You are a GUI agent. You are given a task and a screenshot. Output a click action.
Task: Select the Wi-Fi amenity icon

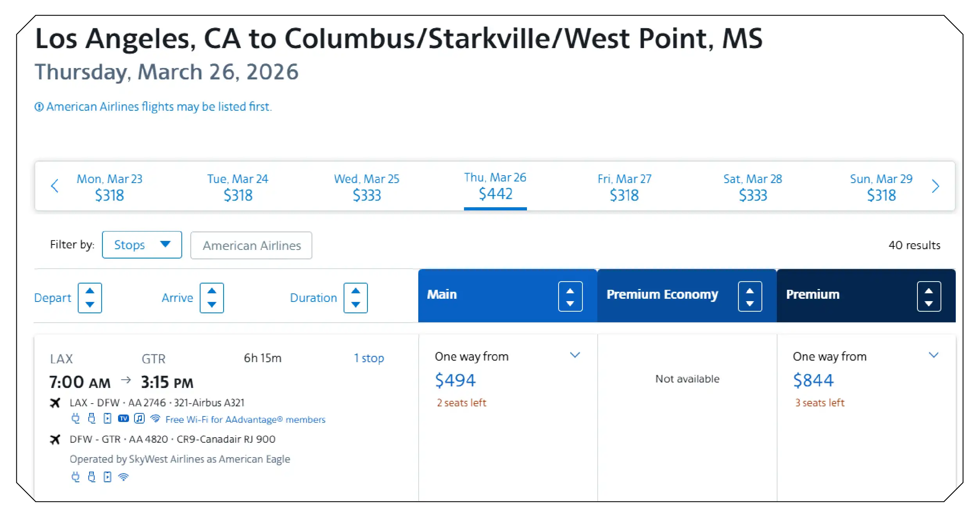click(155, 420)
